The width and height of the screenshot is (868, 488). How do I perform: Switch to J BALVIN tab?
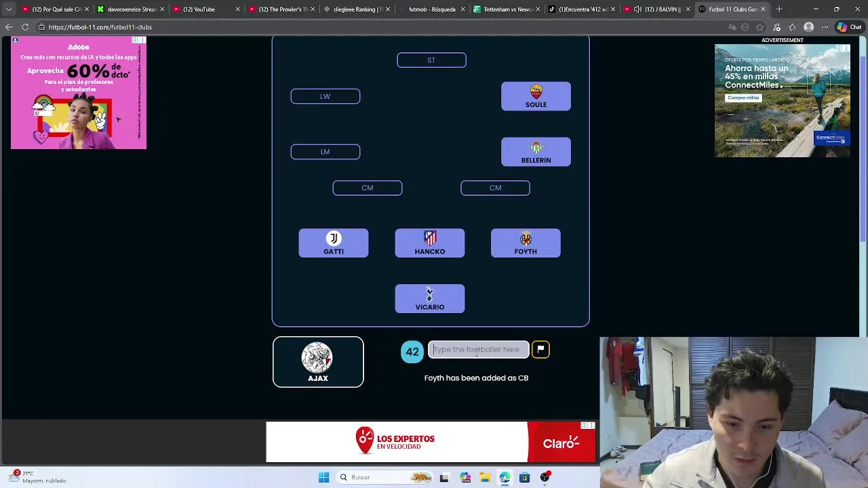657,9
